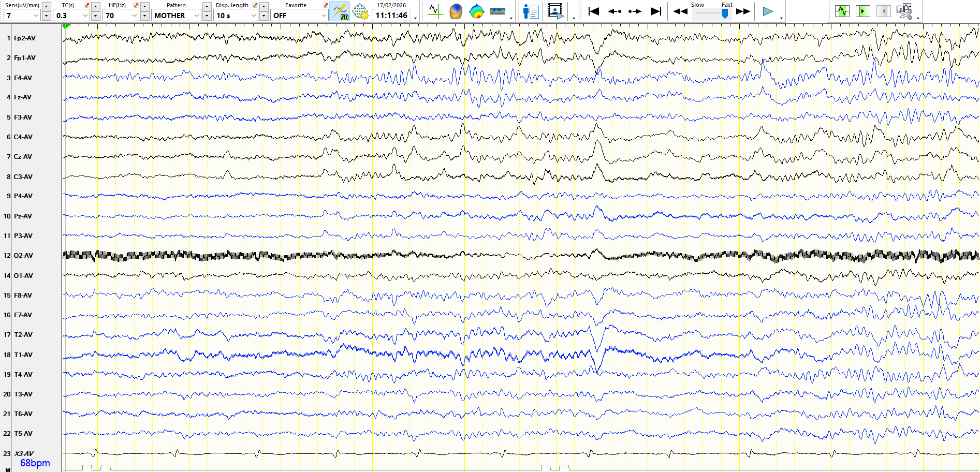Expand the Disp. length dropdown
This screenshot has height=472, width=980.
253,16
